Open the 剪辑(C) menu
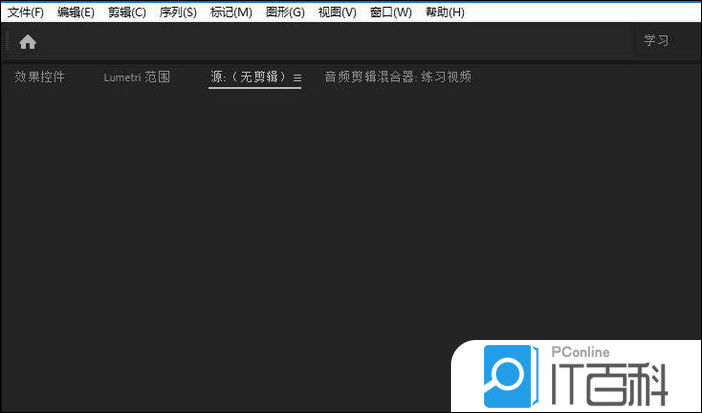Viewport: 702px width, 413px height. 127,12
